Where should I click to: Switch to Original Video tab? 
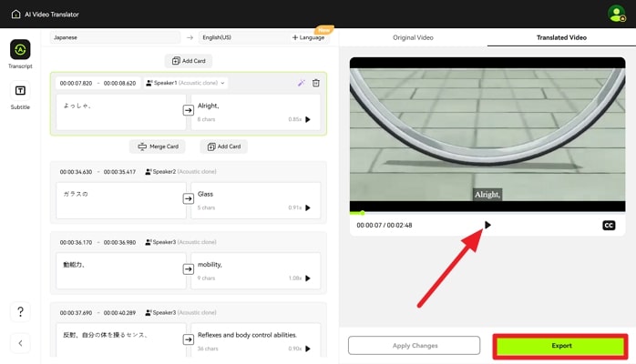(x=413, y=37)
